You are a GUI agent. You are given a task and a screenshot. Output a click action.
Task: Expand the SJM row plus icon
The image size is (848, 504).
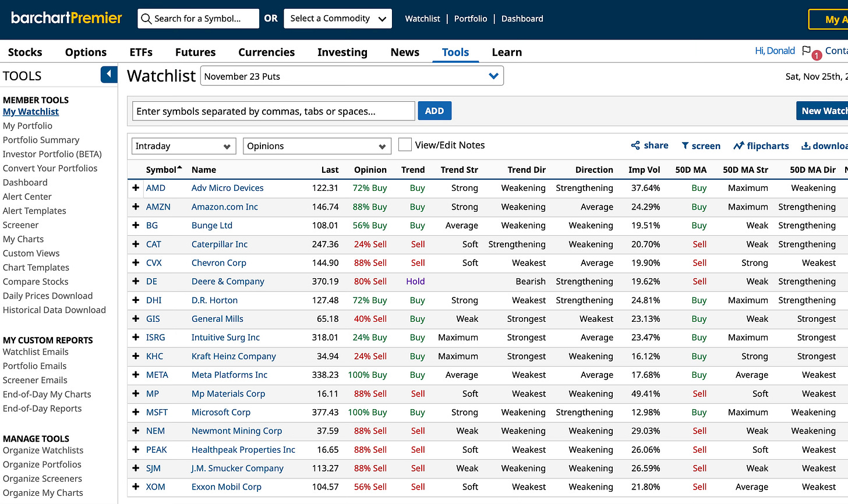pos(136,468)
